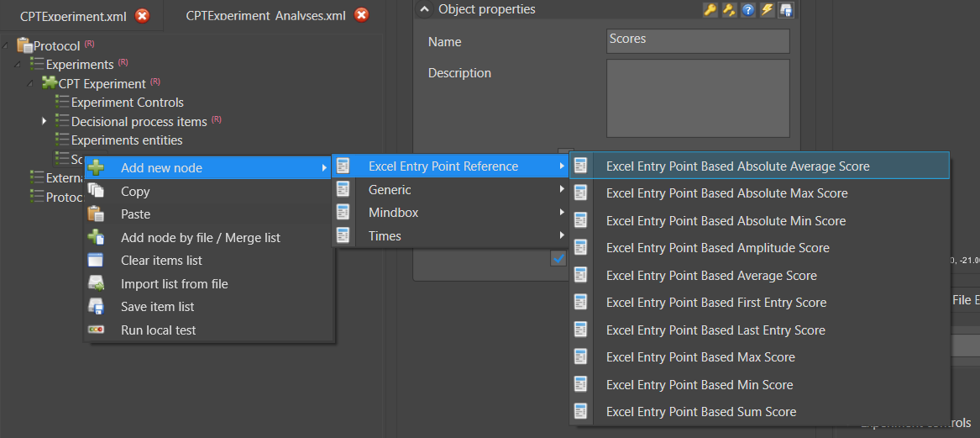Click the first key icon in Object properties header

point(710,10)
